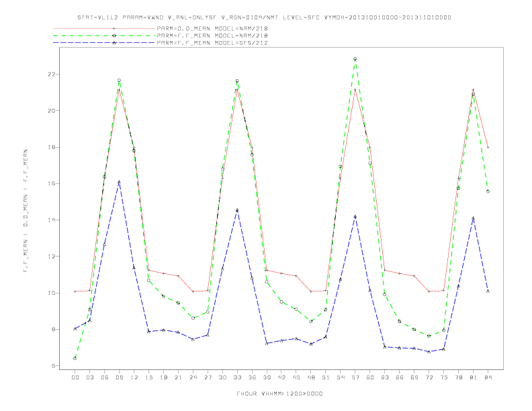The height and width of the screenshot is (411, 532).
Task: Click x-axis tick label 27
Action: click(208, 377)
